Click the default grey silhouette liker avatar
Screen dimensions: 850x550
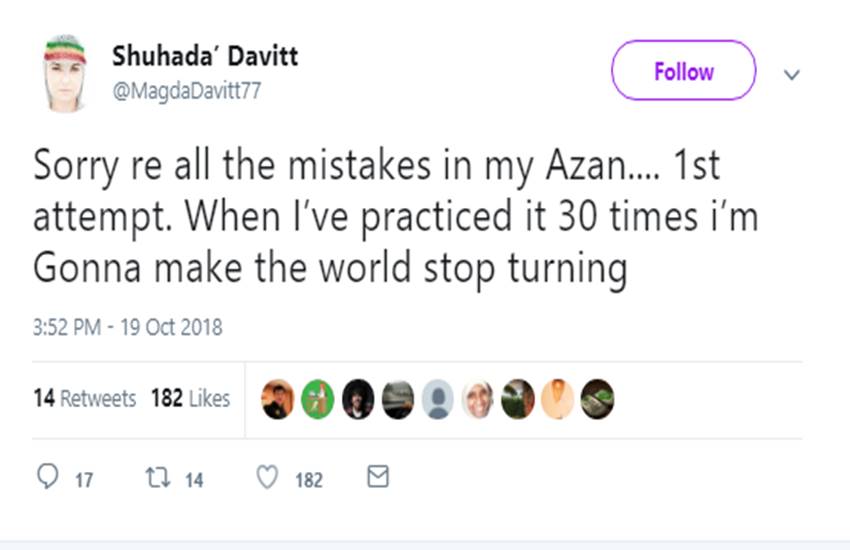point(437,399)
